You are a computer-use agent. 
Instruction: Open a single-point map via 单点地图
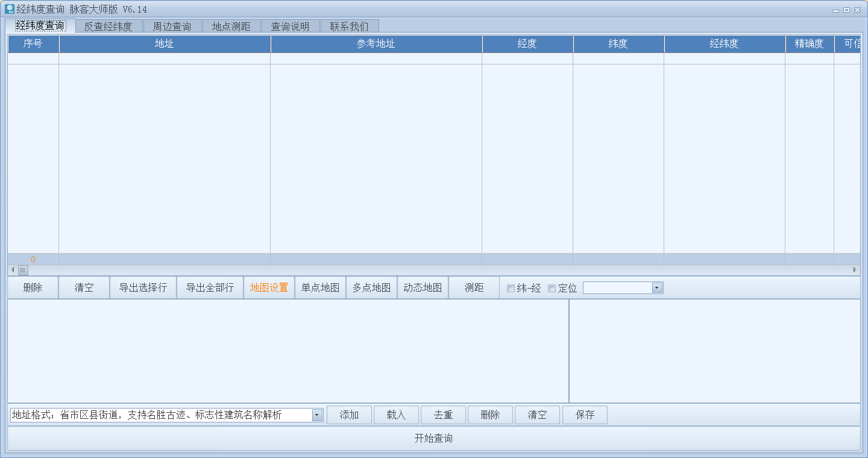point(320,287)
